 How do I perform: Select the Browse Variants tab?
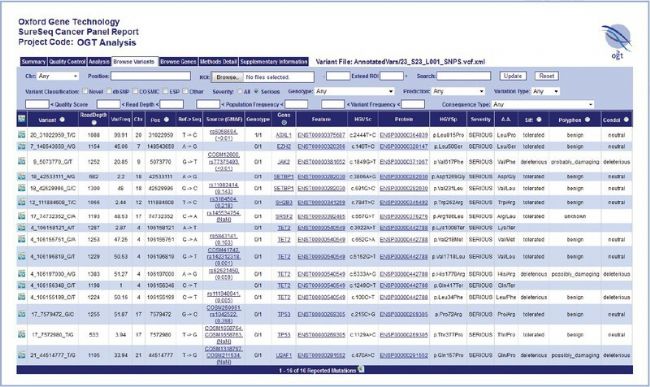pyautogui.click(x=134, y=61)
